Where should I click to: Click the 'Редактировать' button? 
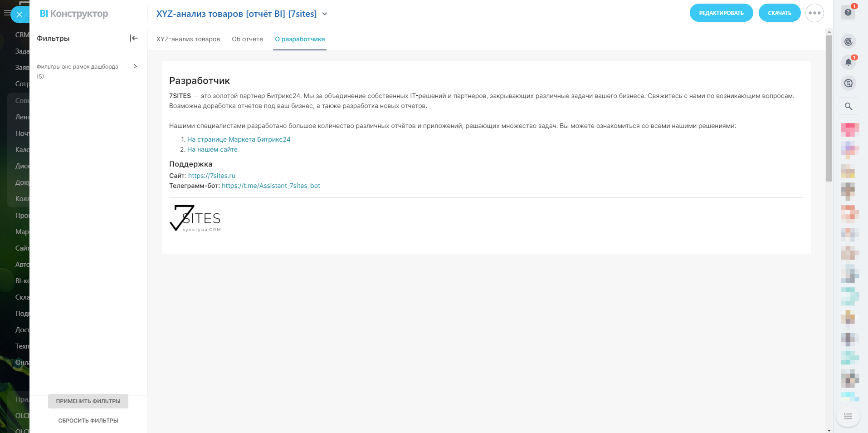click(x=721, y=13)
